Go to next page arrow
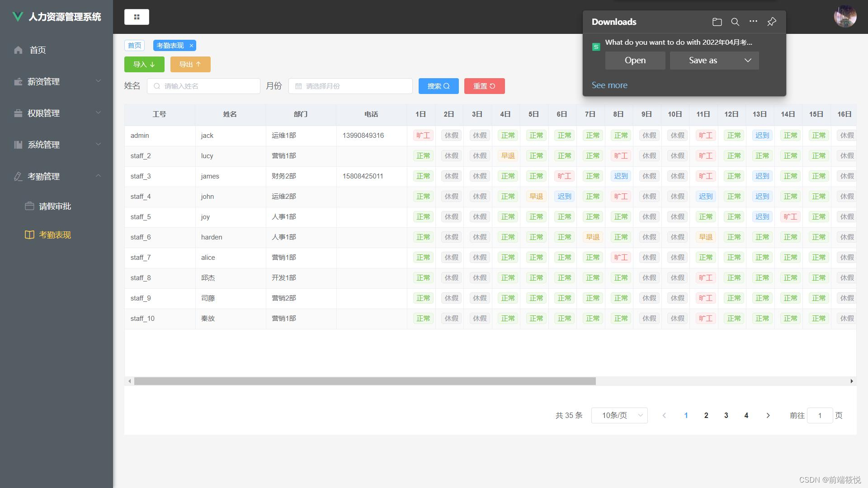 (x=768, y=415)
